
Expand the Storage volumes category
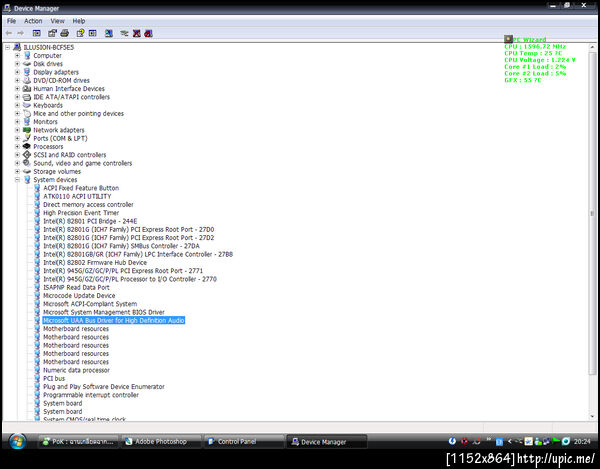click(x=17, y=171)
